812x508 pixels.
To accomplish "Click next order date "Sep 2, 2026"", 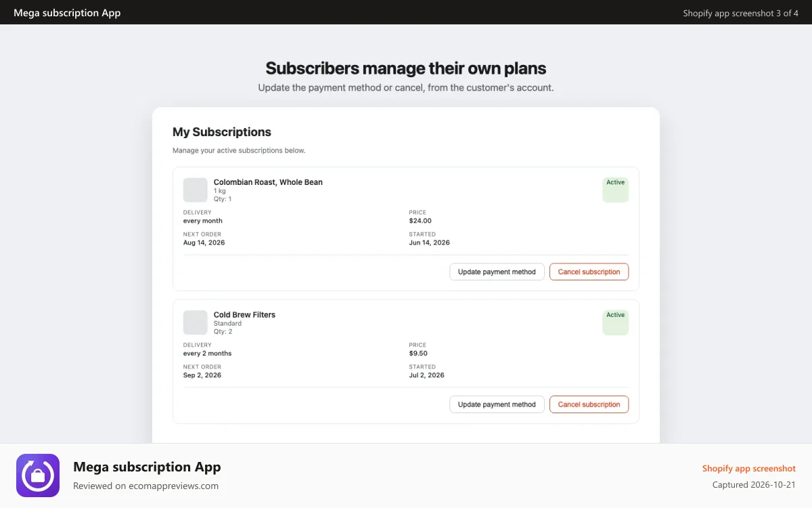I will tap(202, 375).
